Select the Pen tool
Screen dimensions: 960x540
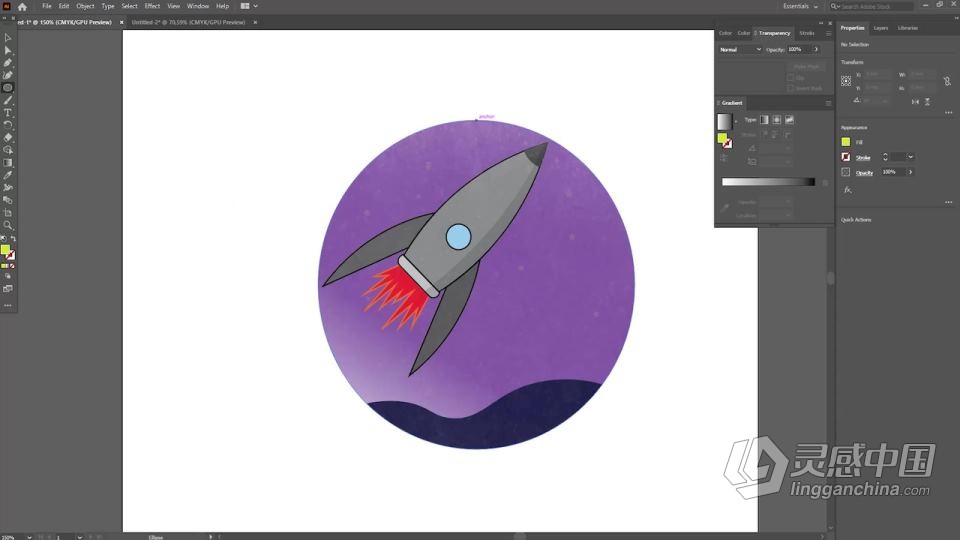point(8,62)
